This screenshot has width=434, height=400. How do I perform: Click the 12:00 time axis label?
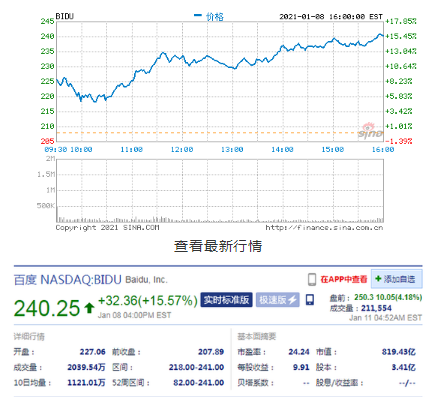[x=182, y=149]
